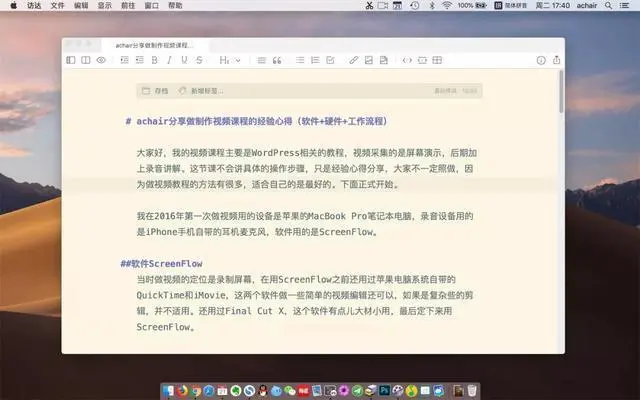Screen dimensions: 640x400
Task: Toggle the split editor layout icon
Action: tap(86, 60)
